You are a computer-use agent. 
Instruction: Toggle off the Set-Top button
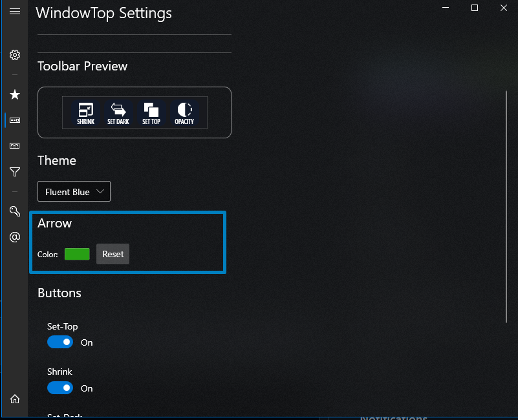[60, 342]
